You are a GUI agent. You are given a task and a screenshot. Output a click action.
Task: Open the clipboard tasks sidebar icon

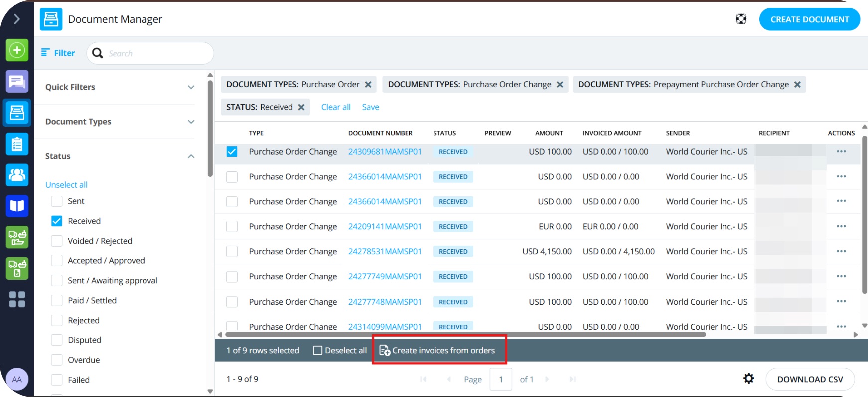[17, 144]
